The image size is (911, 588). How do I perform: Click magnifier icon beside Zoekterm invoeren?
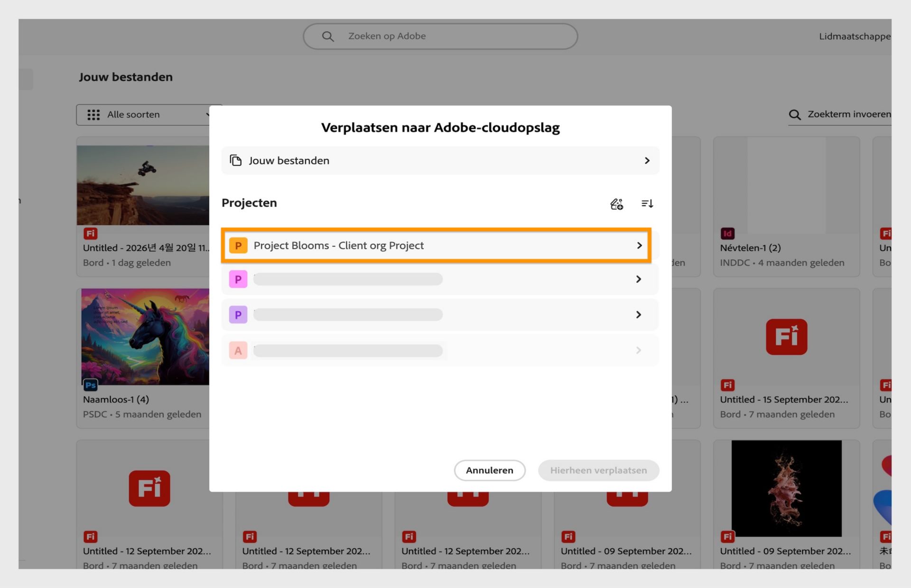795,115
